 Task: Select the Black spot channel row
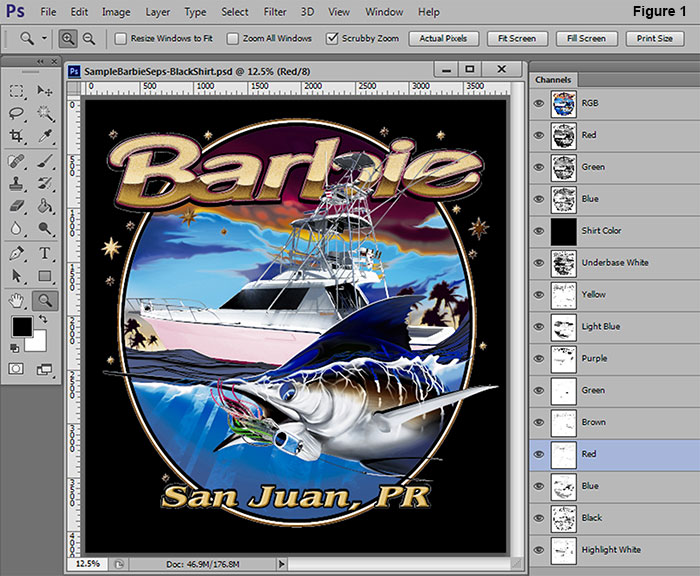tap(615, 518)
